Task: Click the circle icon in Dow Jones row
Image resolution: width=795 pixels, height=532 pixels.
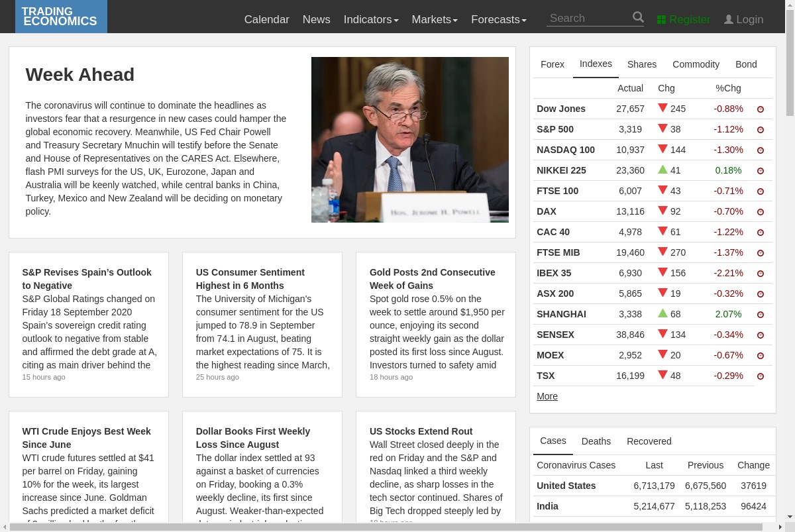Action: [x=761, y=109]
